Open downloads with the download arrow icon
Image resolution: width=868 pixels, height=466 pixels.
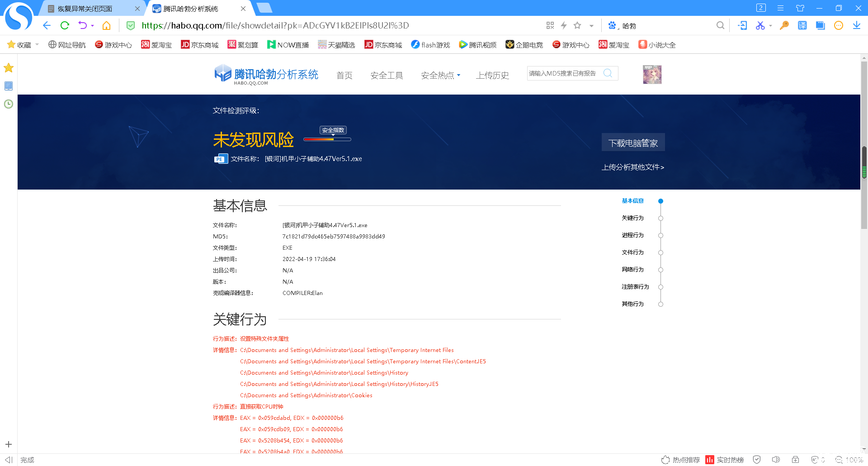coord(857,26)
